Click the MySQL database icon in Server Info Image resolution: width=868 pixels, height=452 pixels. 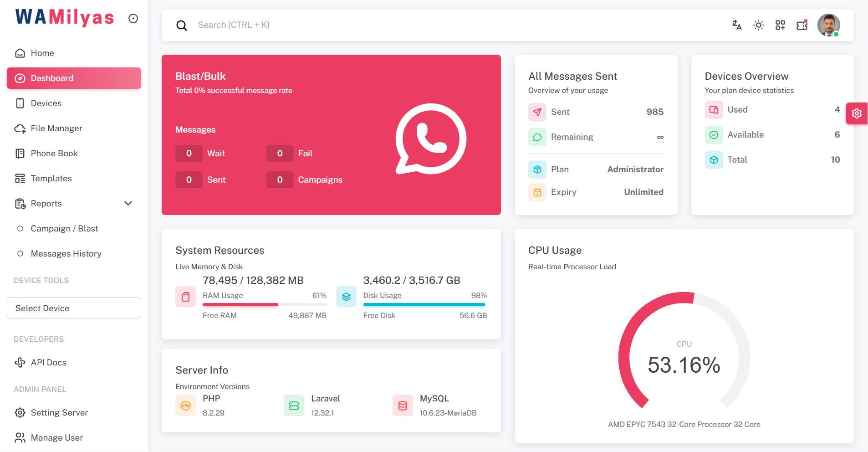[x=403, y=405]
